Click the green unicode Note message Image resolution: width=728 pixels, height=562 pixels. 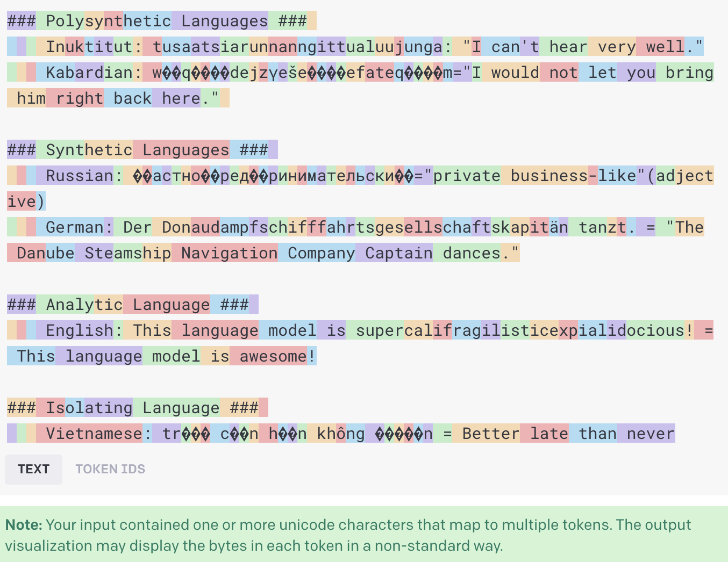[x=348, y=535]
